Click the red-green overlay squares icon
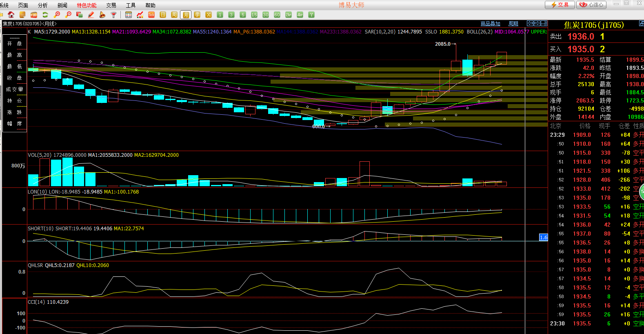644x334 pixels. coord(80,15)
